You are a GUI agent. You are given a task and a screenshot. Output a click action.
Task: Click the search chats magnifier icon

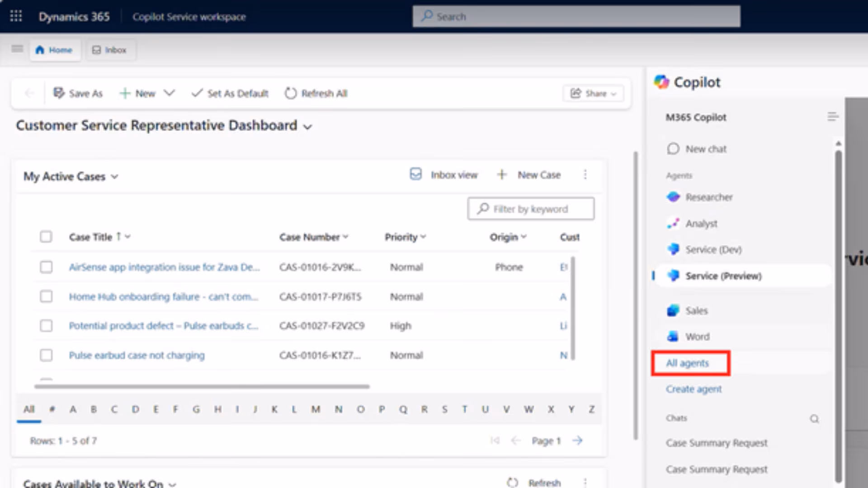(814, 419)
